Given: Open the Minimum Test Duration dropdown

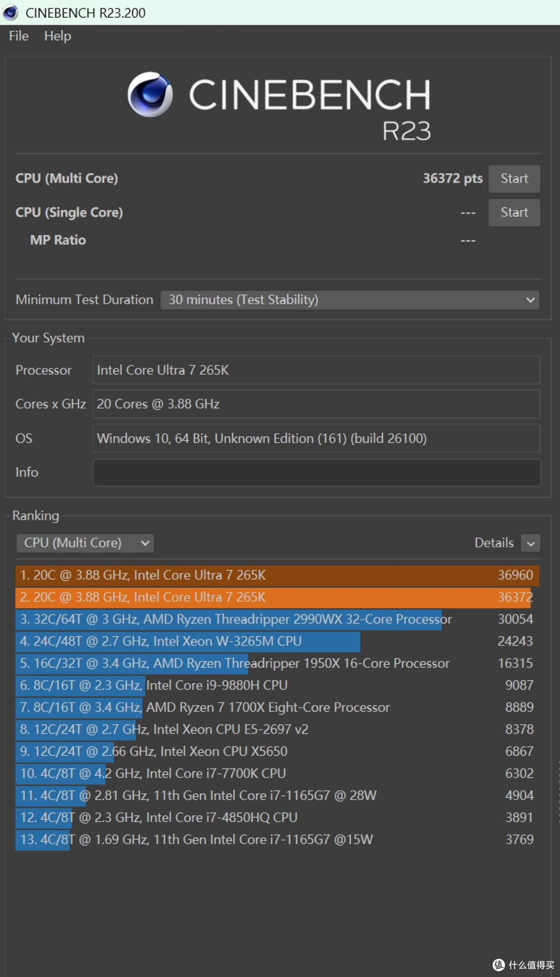Looking at the screenshot, I should coord(350,300).
